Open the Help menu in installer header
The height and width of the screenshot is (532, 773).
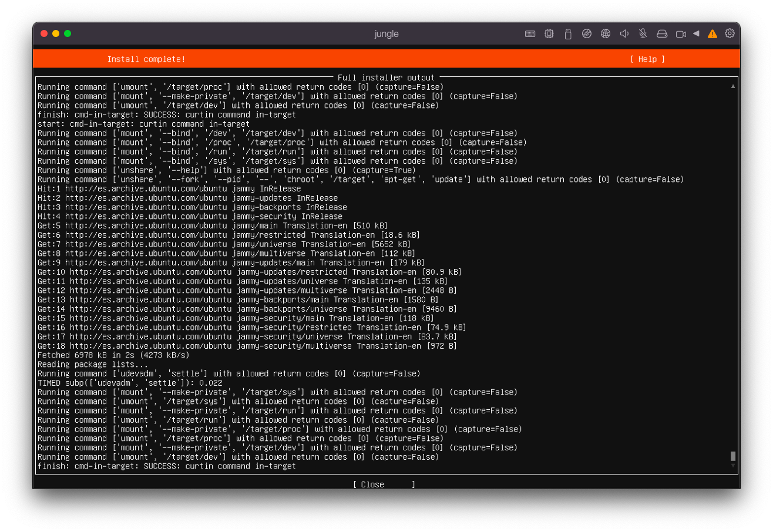tap(647, 59)
